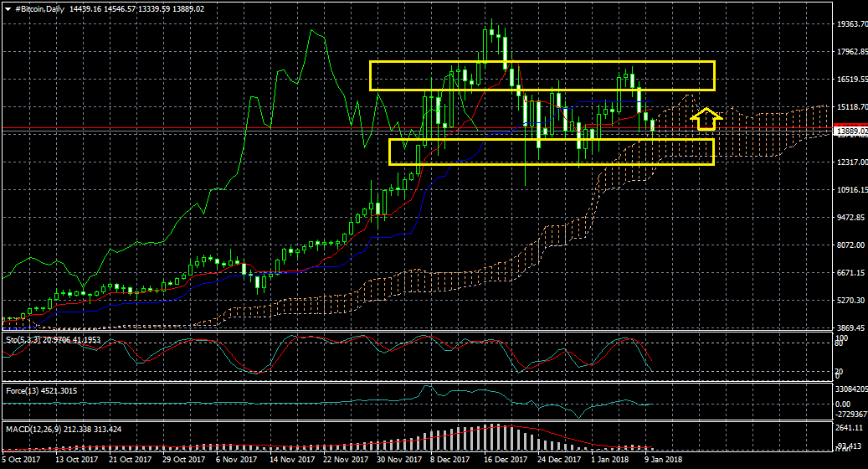Click the 13889.02 current price tag

(851, 131)
